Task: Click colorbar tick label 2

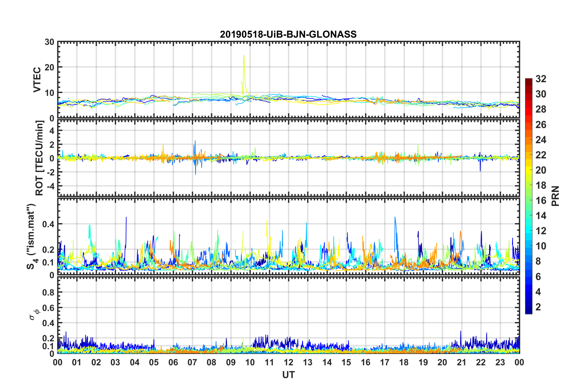Action: [538, 307]
